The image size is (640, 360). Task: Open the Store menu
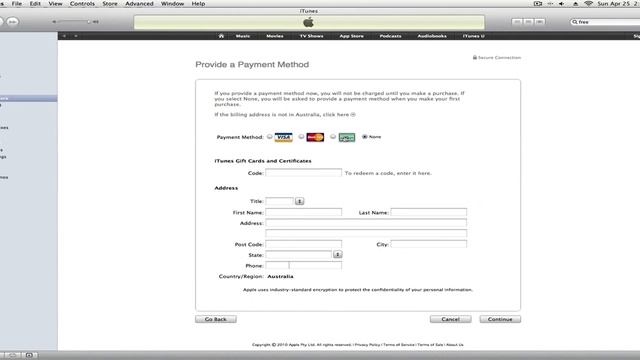[110, 4]
